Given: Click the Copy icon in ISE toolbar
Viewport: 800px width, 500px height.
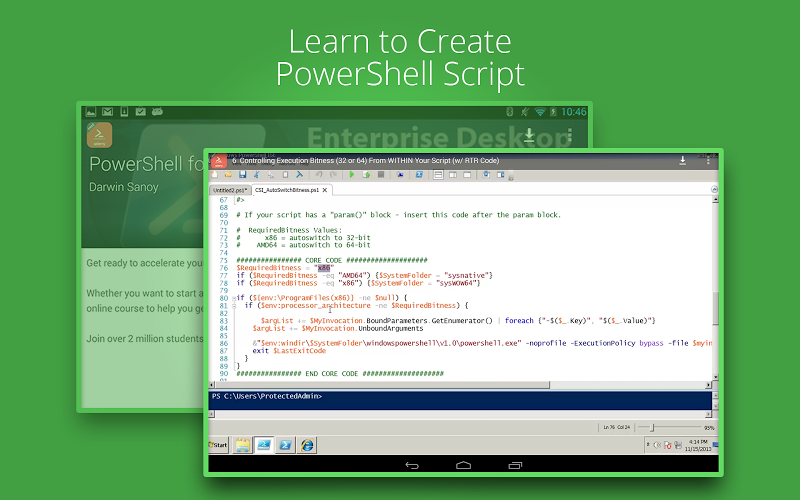Looking at the screenshot, I should pos(271,174).
